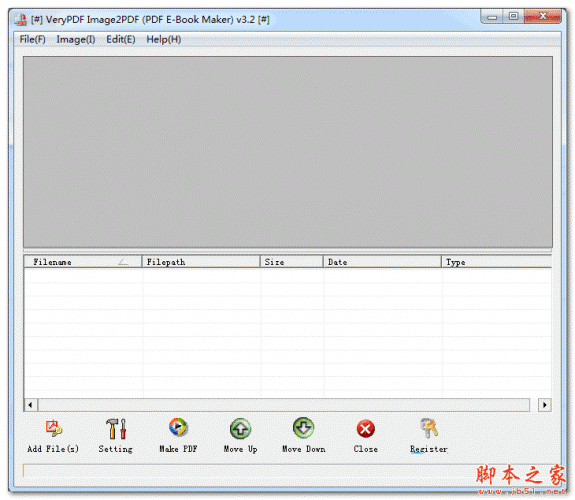Sort the list by the Filepath column header
This screenshot has height=500, width=575.
[x=201, y=262]
